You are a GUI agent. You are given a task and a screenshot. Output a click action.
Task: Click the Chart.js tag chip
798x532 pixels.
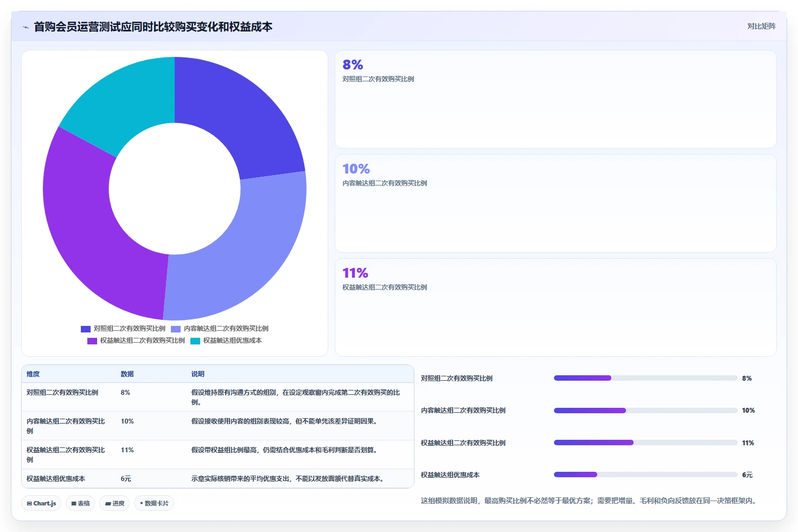[x=41, y=503]
